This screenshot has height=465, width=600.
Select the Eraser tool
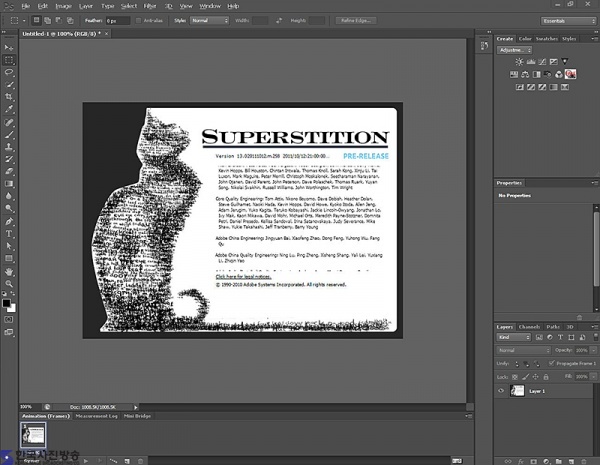pos(8,171)
